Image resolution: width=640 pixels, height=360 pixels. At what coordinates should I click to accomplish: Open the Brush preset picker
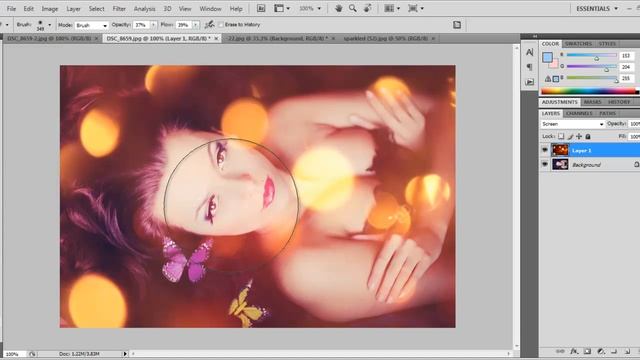[x=44, y=25]
